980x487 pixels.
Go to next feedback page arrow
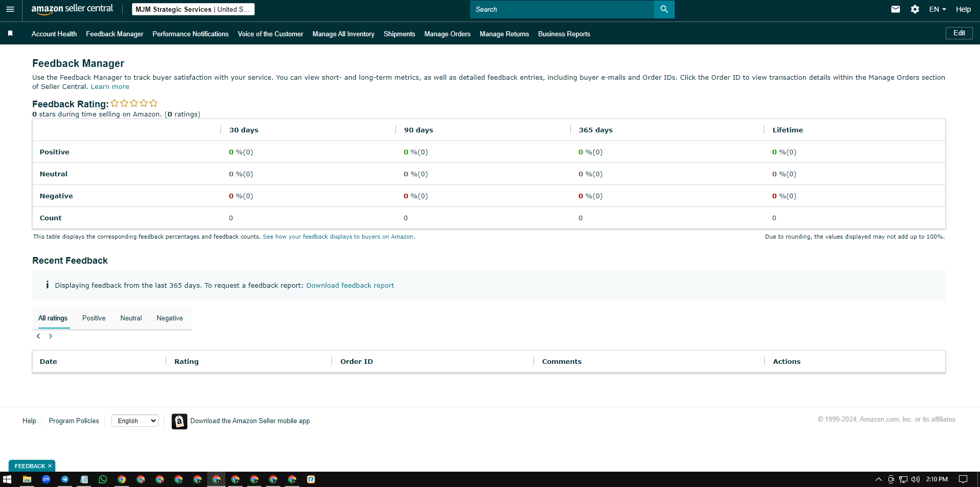coord(51,336)
